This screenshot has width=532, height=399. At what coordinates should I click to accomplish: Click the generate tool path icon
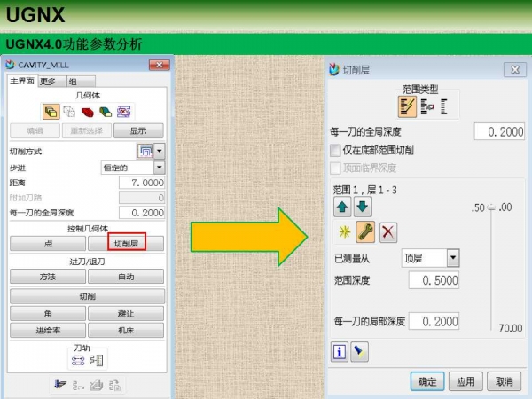[60, 385]
